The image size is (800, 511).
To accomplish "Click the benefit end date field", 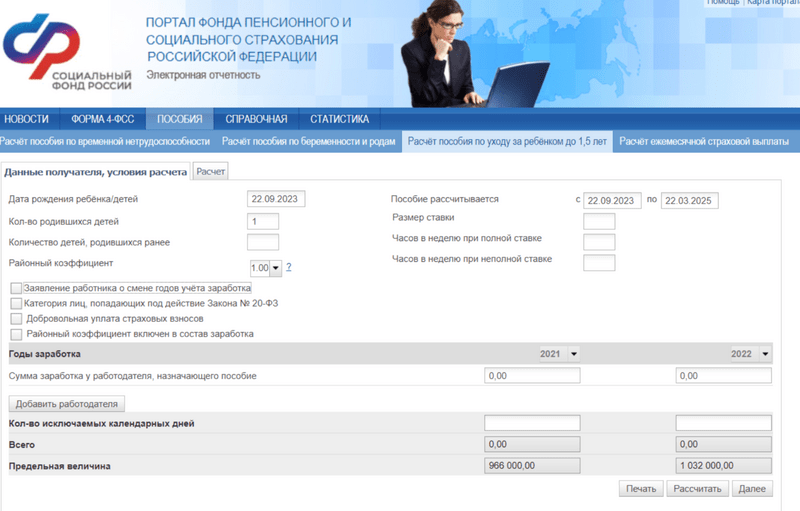I will coord(690,200).
